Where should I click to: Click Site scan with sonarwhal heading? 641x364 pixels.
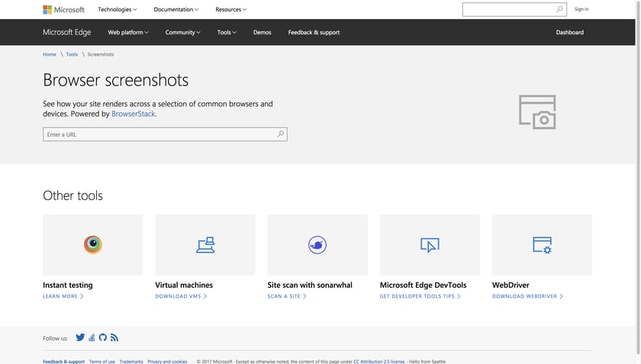pyautogui.click(x=310, y=285)
